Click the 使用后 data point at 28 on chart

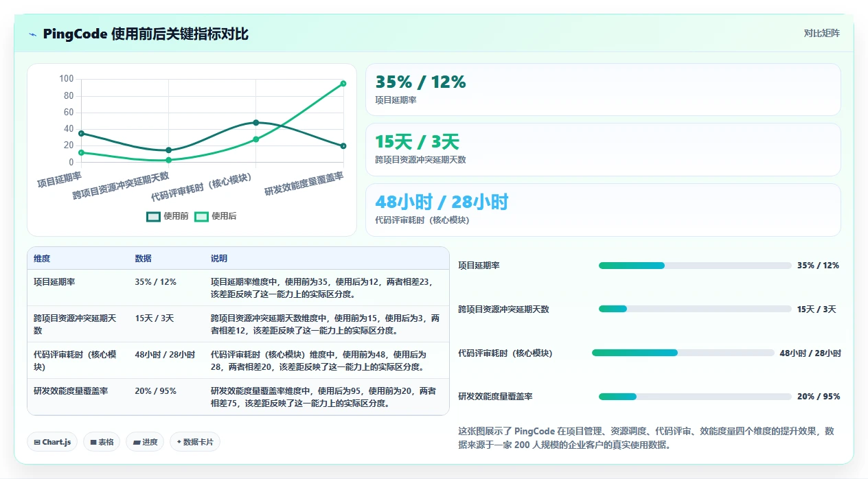255,139
